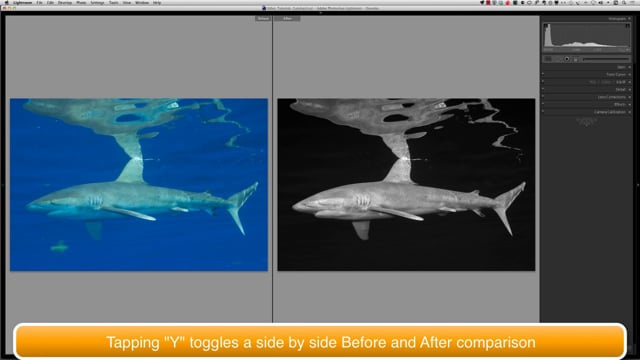Toggle histogram shadow clipping indicator

(546, 26)
